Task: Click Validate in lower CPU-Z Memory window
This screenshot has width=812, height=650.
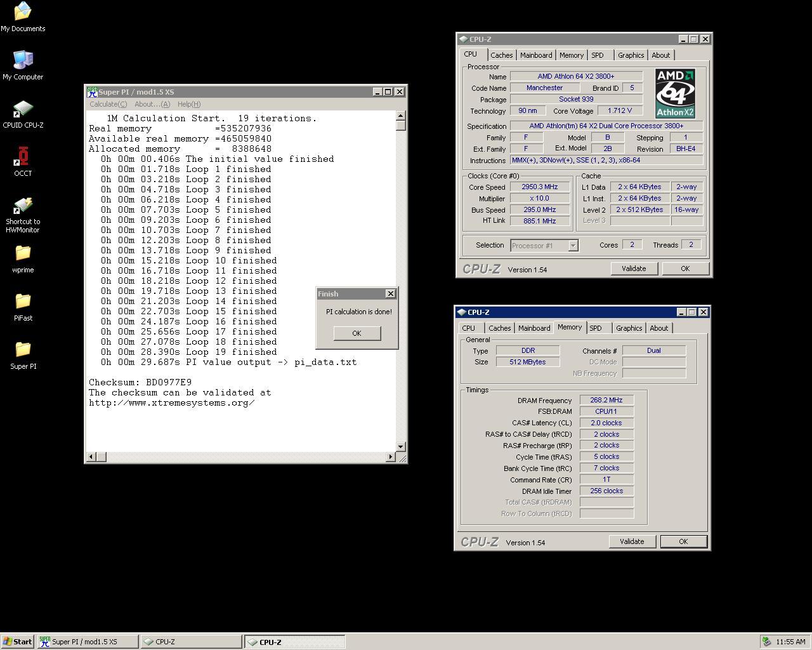Action: (x=632, y=541)
